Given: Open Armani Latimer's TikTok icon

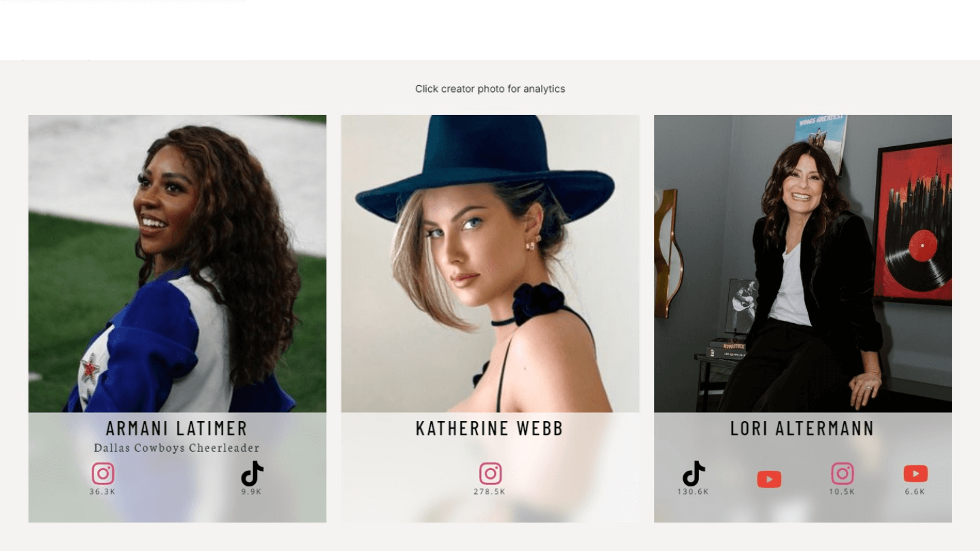Looking at the screenshot, I should click(x=252, y=473).
